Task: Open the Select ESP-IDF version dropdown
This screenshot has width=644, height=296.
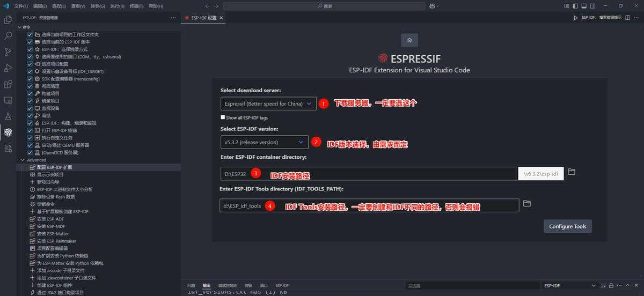Action: click(264, 142)
